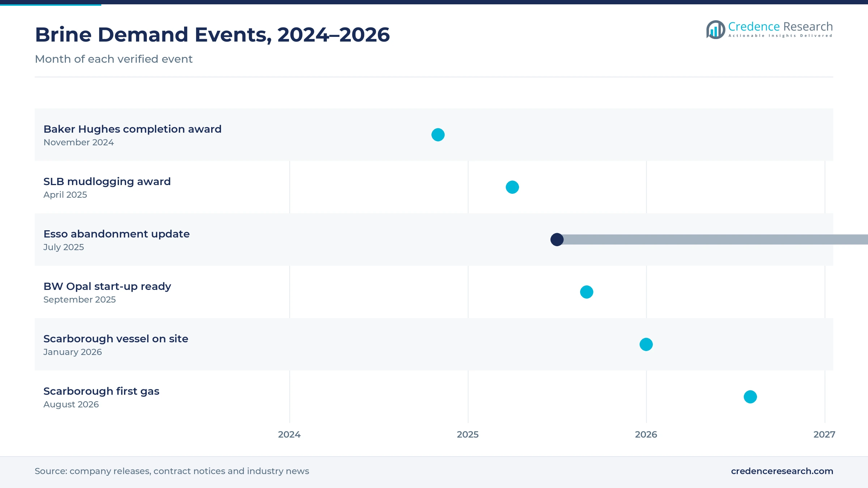Click the 'Scarborough vessel on site' label
The height and width of the screenshot is (488, 868).
[x=116, y=339]
